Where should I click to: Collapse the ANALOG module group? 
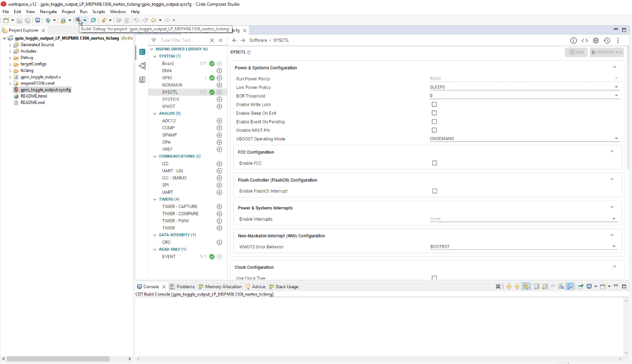(x=155, y=114)
